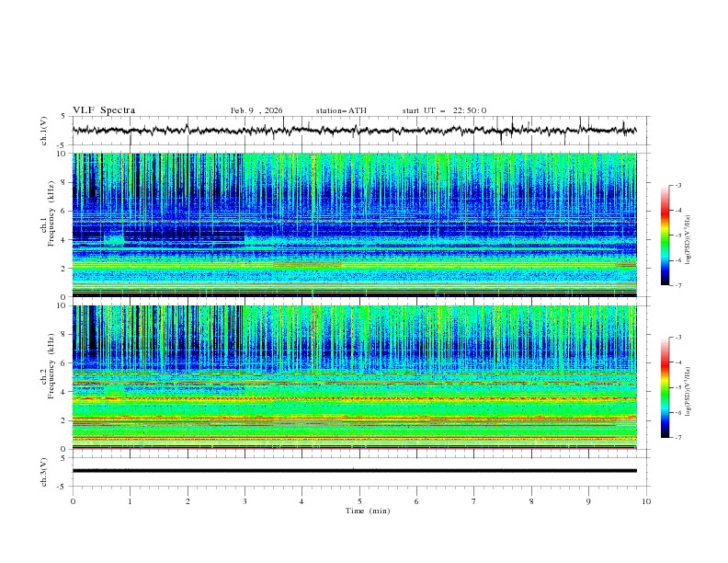
Task: Click the "-5" label on ch.1 colorbar
Action: [677, 236]
